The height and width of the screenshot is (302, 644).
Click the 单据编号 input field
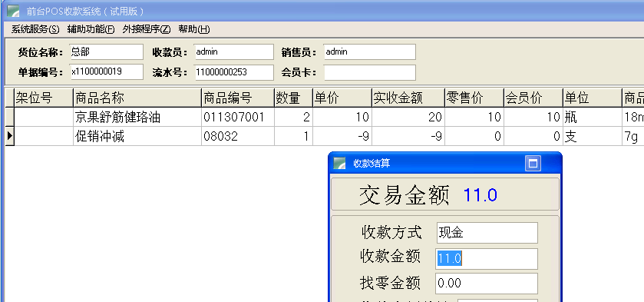(107, 72)
